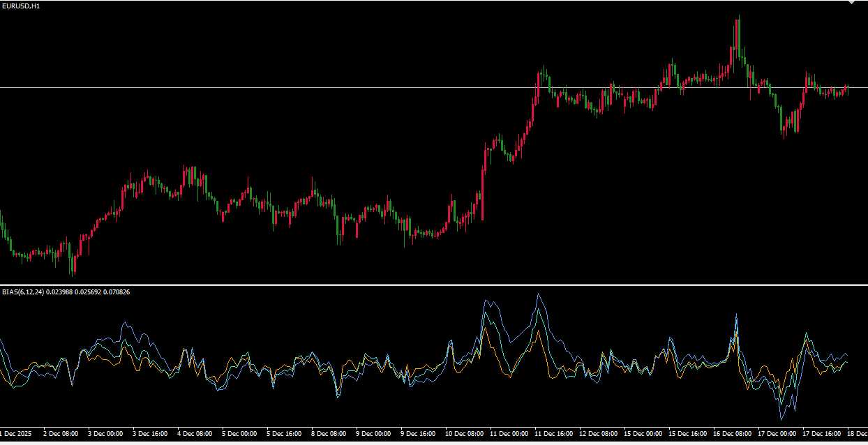Click the '8 Dec 08:00' time axis label
The height and width of the screenshot is (445, 868).
(x=329, y=433)
